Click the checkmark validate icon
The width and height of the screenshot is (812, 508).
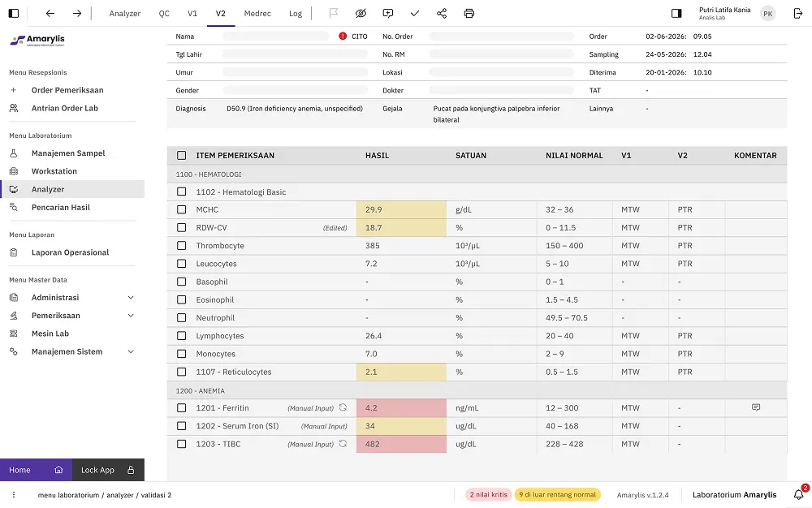click(x=415, y=14)
